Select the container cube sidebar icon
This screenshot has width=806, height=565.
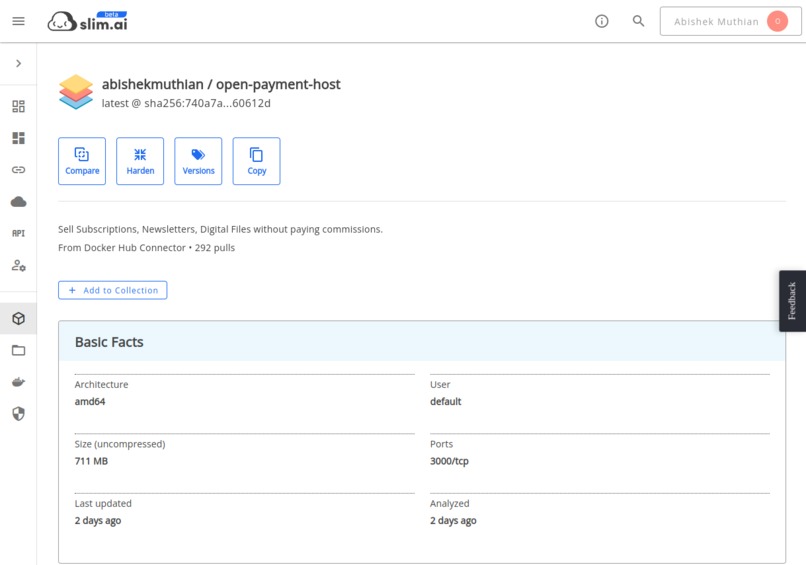tap(19, 319)
